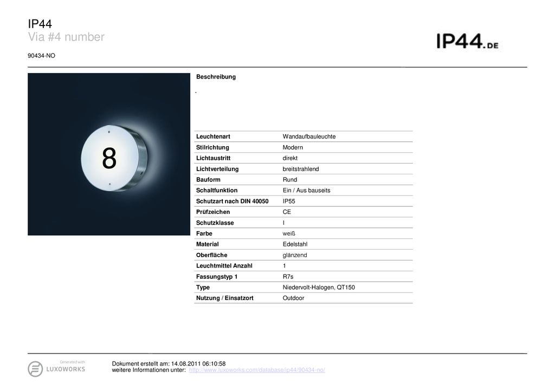This screenshot has height=392, width=555.
Task: Click 'Dokument erstellt am' timestamp line
Action: point(169,364)
